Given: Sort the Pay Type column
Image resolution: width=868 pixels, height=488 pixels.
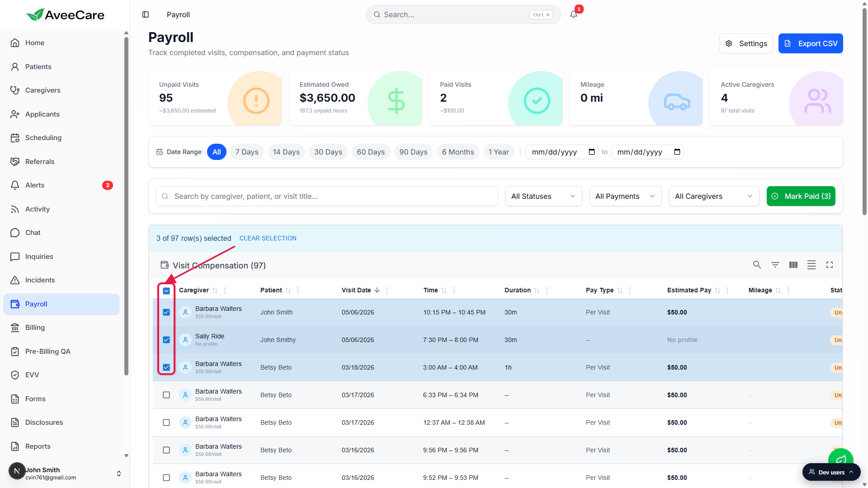Looking at the screenshot, I should click(620, 290).
